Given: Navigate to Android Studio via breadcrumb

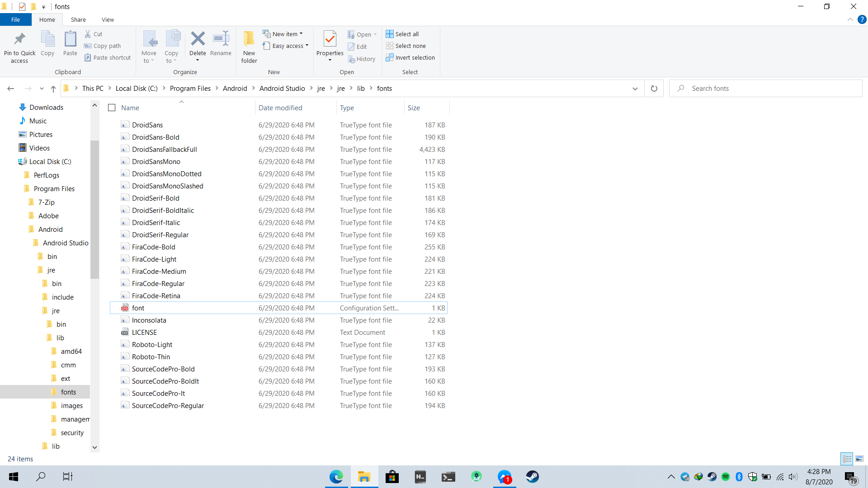Looking at the screenshot, I should (282, 88).
